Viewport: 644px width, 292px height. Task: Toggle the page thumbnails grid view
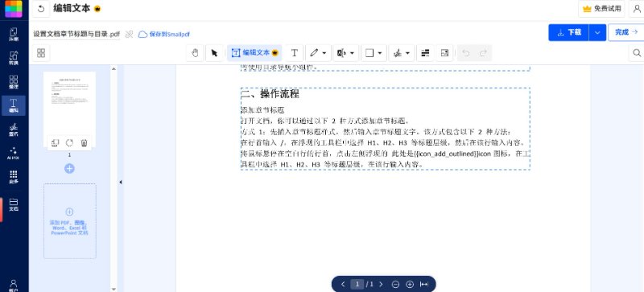tap(41, 53)
